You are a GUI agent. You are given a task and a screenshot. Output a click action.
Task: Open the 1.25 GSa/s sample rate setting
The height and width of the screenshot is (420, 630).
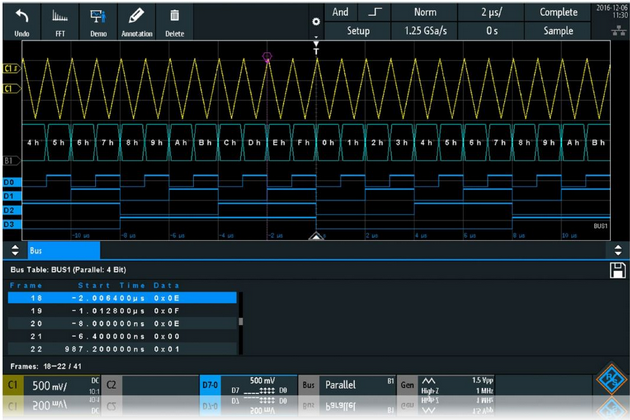coord(425,31)
